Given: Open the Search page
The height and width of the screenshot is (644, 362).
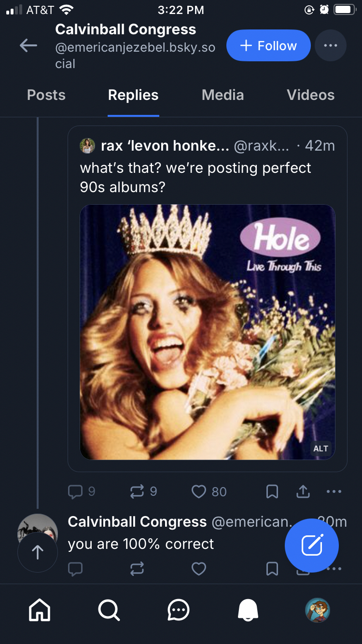Looking at the screenshot, I should pos(109,611).
